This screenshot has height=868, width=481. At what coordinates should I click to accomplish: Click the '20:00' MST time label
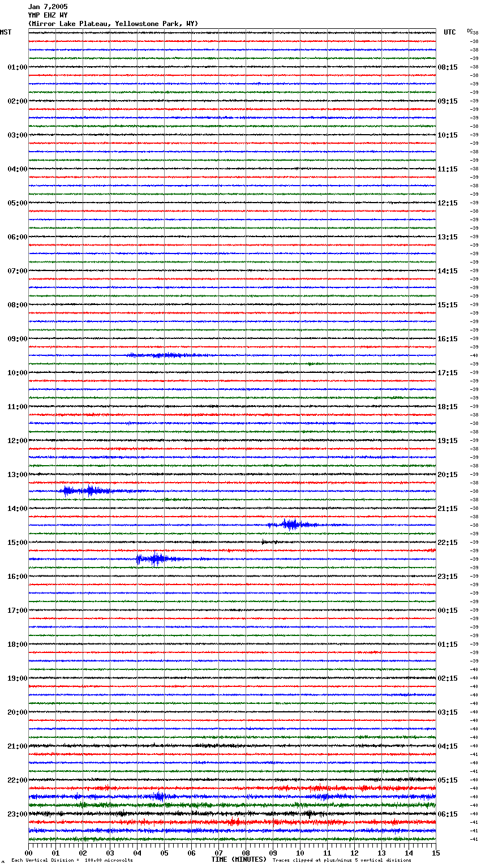click(18, 712)
